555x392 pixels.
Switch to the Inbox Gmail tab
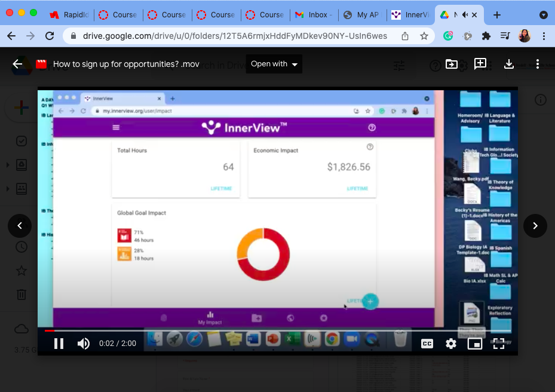(314, 15)
